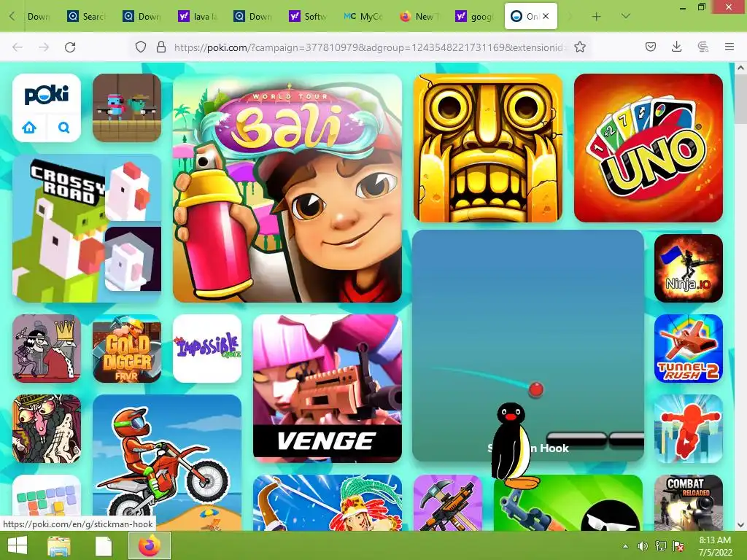Open The Impossible Quiz tile
Image resolution: width=747 pixels, height=560 pixels.
[207, 348]
